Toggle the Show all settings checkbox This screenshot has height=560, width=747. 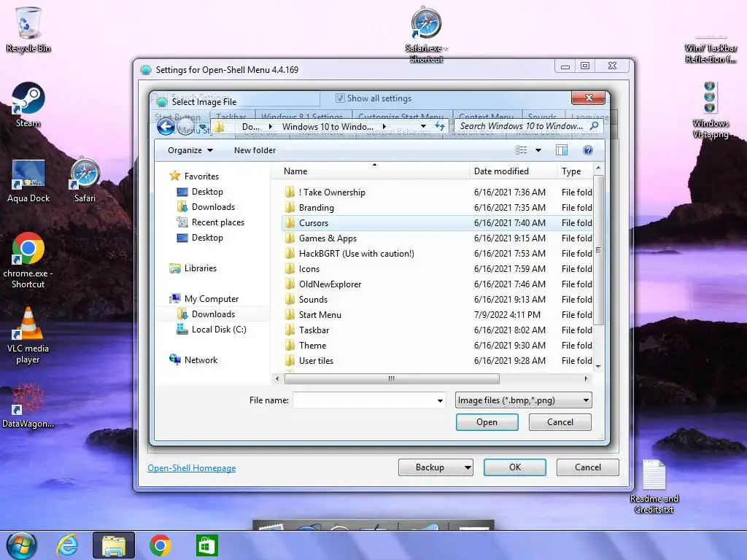click(x=340, y=98)
